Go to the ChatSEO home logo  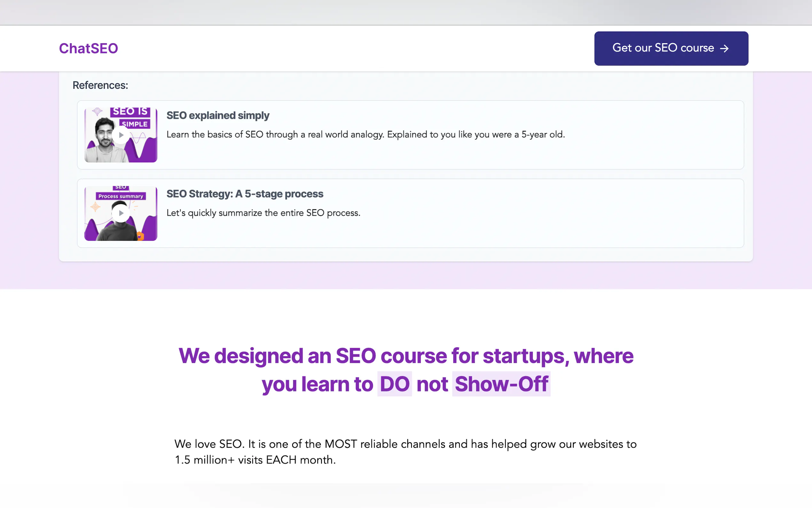(89, 48)
